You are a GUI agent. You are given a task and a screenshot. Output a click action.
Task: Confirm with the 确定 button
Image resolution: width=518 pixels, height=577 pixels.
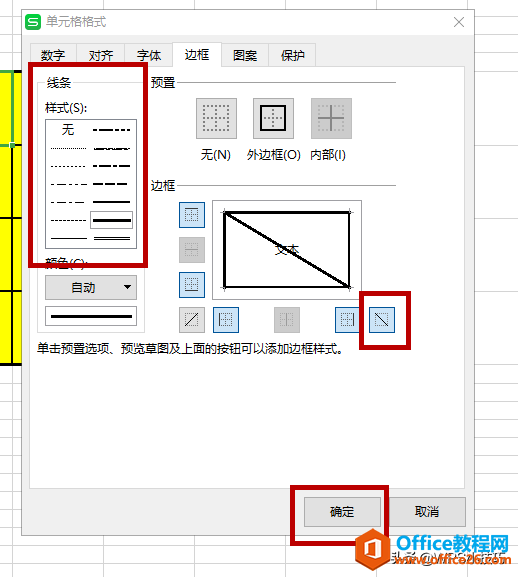point(342,511)
